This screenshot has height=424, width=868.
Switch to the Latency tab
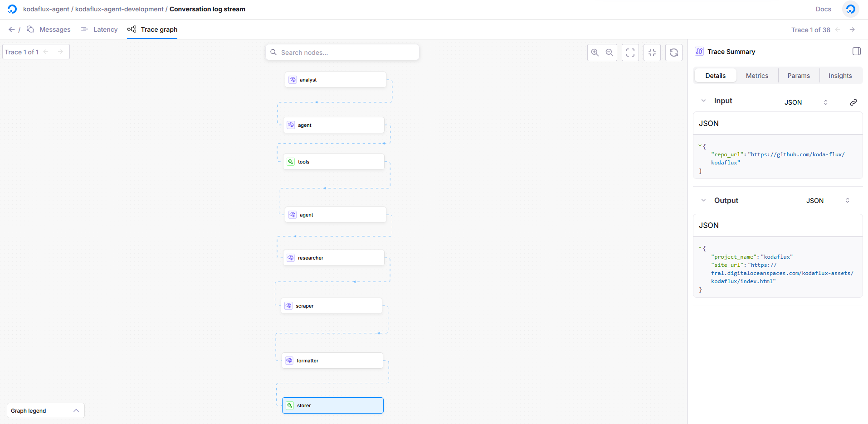coord(99,29)
